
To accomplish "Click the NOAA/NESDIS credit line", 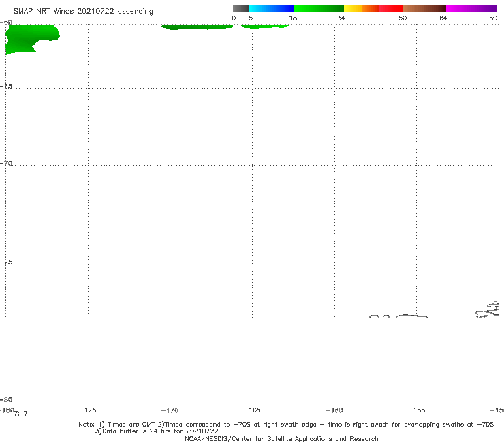I will pos(281,439).
